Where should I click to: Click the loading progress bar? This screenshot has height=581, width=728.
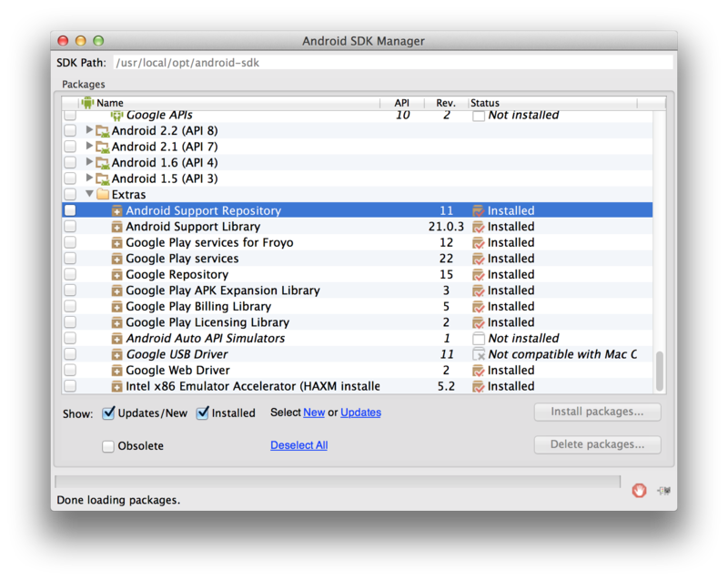point(338,481)
